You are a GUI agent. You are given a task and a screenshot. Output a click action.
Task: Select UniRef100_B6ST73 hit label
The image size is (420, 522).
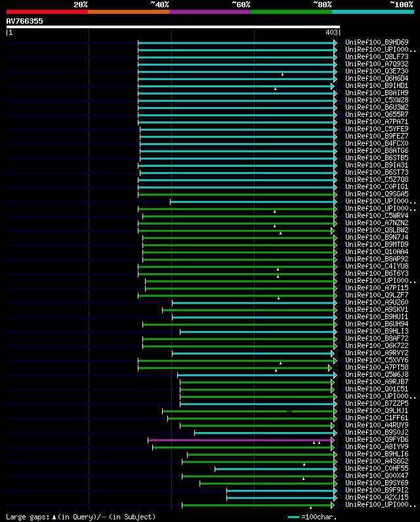coord(377,172)
